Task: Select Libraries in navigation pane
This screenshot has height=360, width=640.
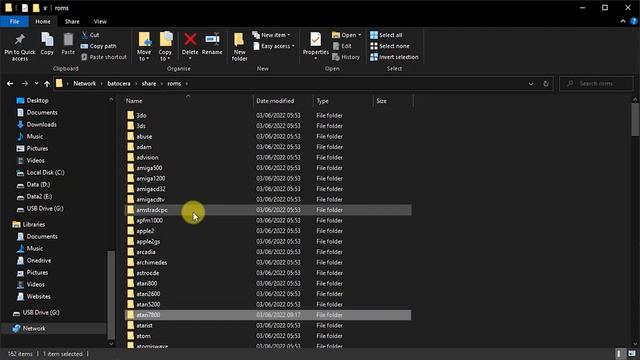Action: click(x=29, y=224)
